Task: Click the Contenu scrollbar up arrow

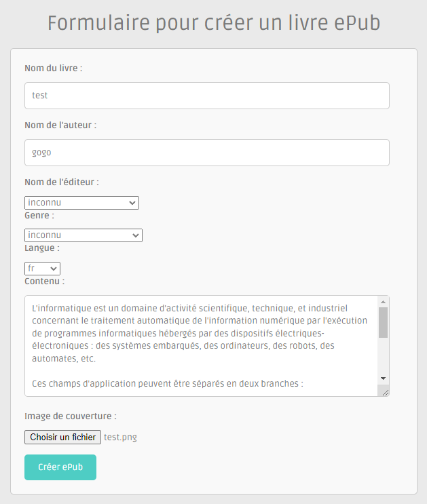Action: point(383,302)
